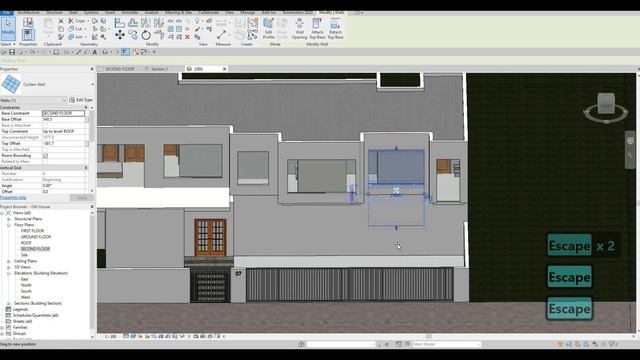Toggle the Related to Mass checkbox

pos(45,162)
